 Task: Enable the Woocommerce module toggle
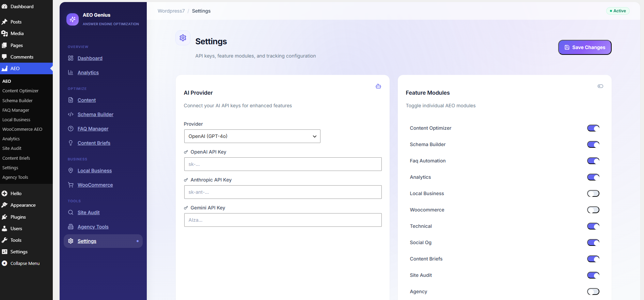[593, 210]
